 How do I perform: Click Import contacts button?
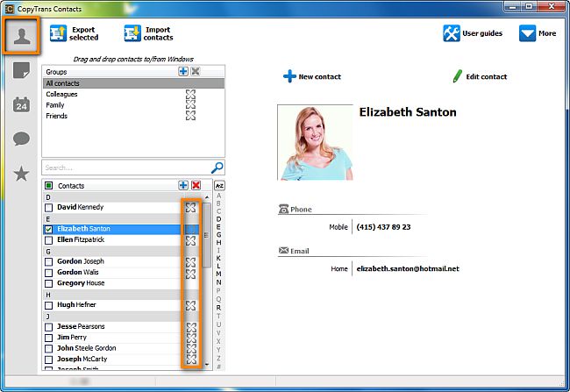coord(149,33)
